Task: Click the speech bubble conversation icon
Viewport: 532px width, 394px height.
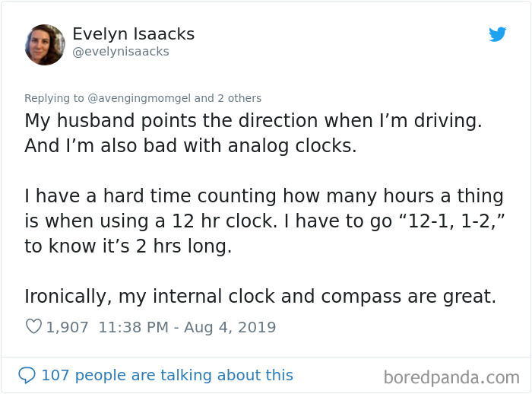Action: [x=27, y=375]
